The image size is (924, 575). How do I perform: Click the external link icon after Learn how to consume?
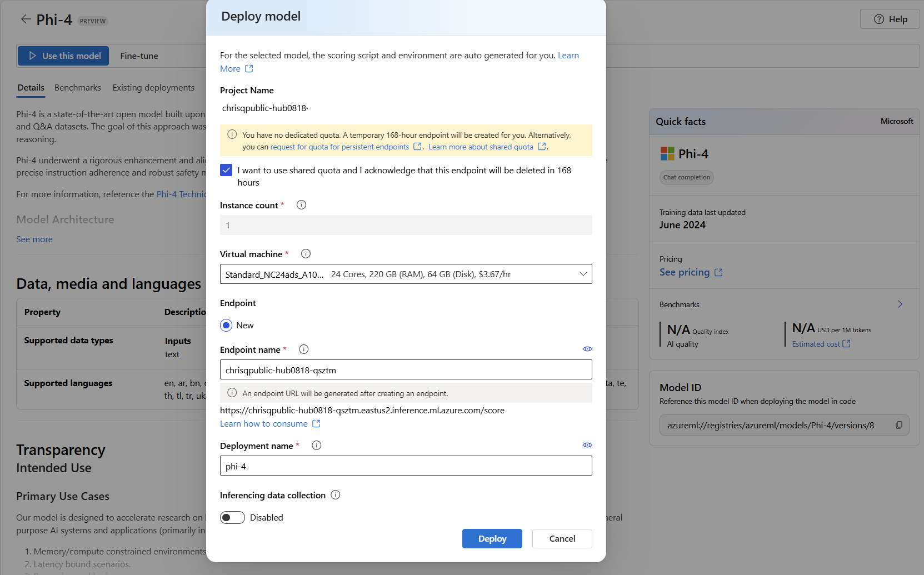[x=316, y=423]
